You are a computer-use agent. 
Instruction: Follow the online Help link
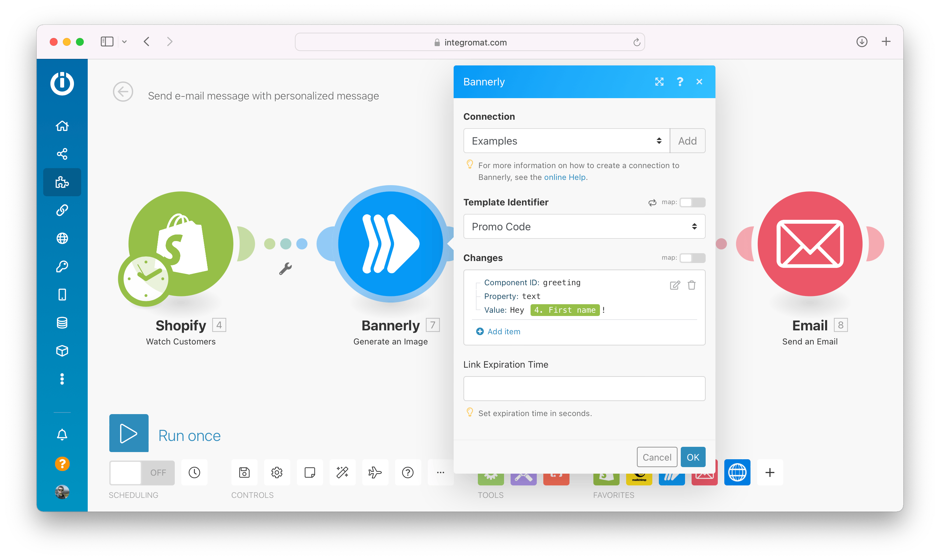click(x=564, y=177)
